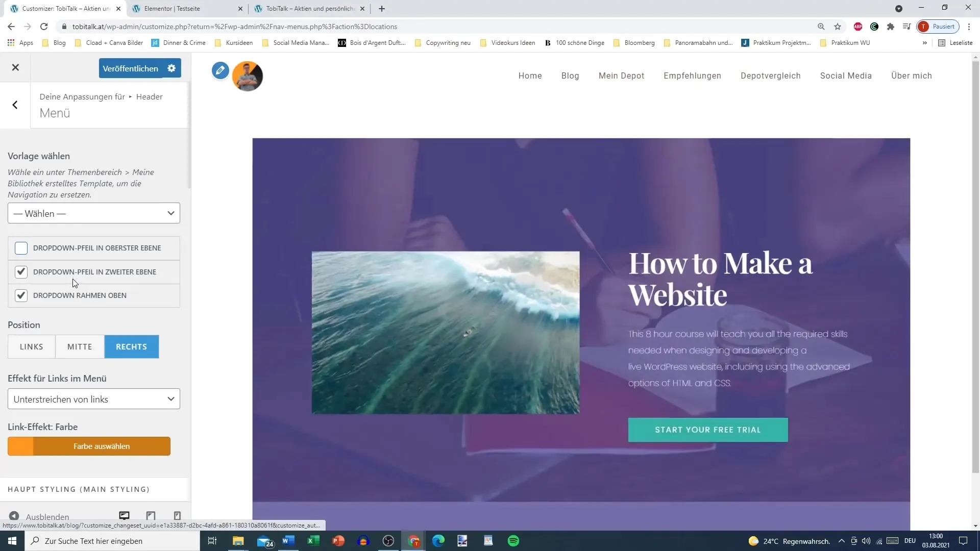The image size is (980, 551).
Task: Open the Vorlage Wählen dropdown
Action: (x=94, y=213)
